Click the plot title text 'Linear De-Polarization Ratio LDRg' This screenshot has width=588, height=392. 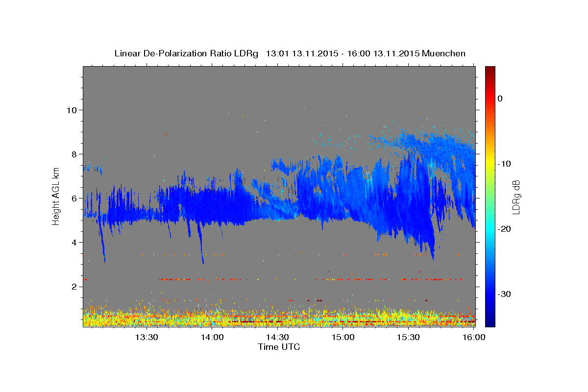[186, 53]
